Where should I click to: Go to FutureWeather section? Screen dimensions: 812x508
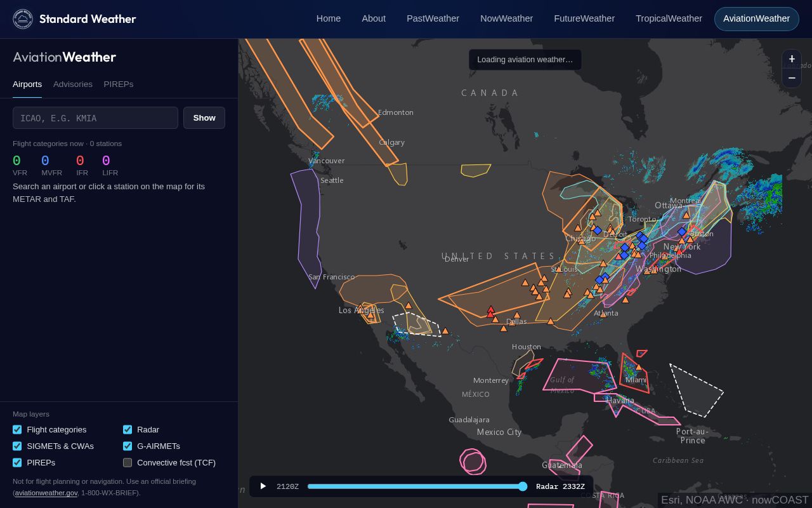pos(584,18)
